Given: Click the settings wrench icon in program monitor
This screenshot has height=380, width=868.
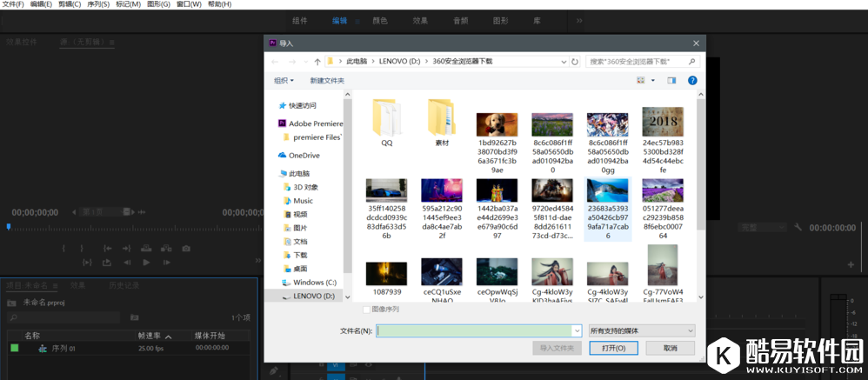Looking at the screenshot, I should point(798,227).
